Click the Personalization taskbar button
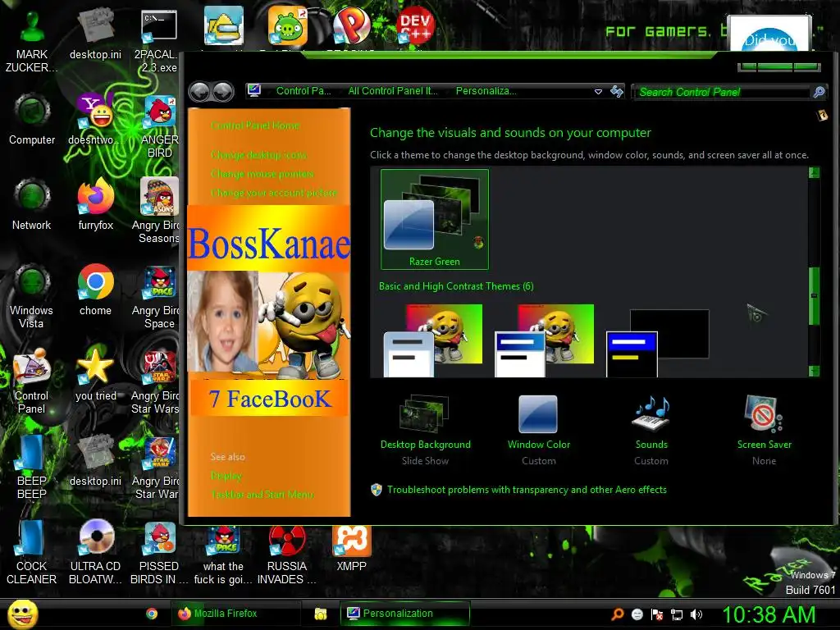 (405, 614)
